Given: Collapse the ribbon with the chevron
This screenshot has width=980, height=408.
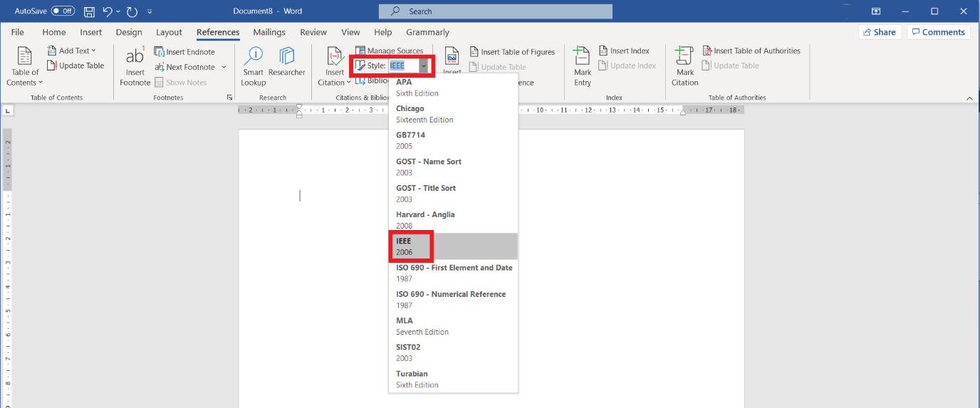Looking at the screenshot, I should 969,98.
